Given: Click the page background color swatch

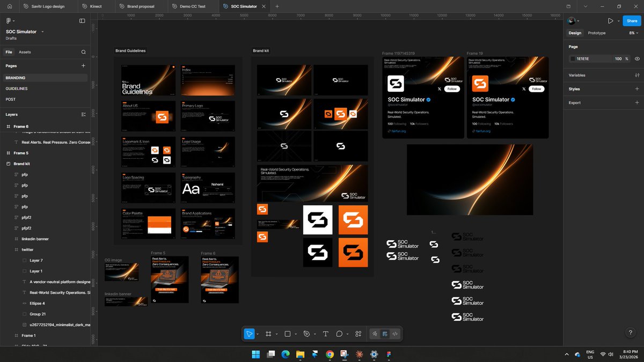Looking at the screenshot, I should click(572, 58).
